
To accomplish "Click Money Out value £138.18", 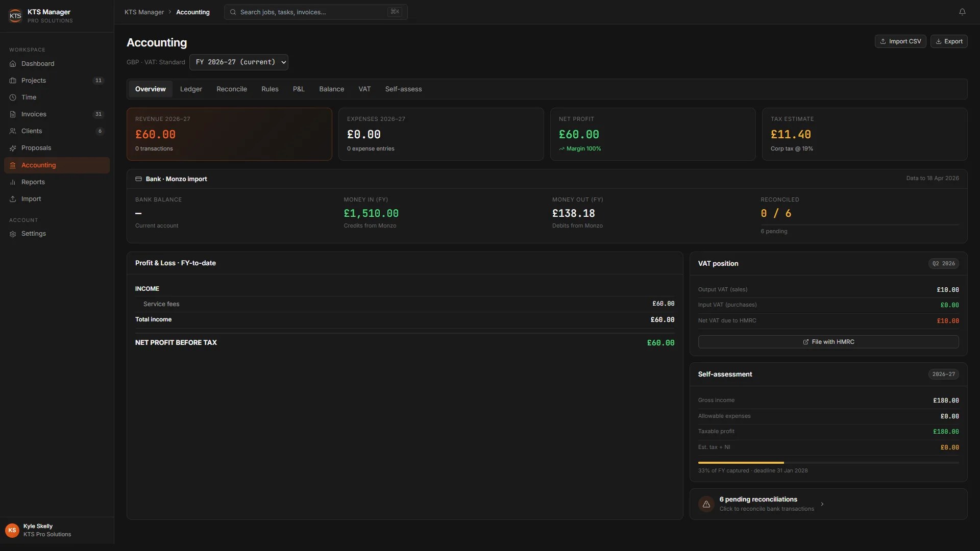I will tap(573, 214).
